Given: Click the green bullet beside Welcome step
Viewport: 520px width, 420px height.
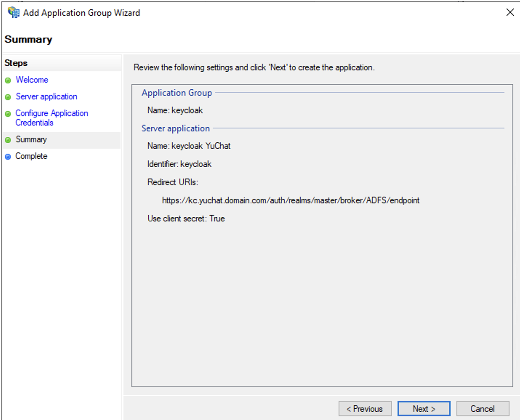Looking at the screenshot, I should (8, 80).
